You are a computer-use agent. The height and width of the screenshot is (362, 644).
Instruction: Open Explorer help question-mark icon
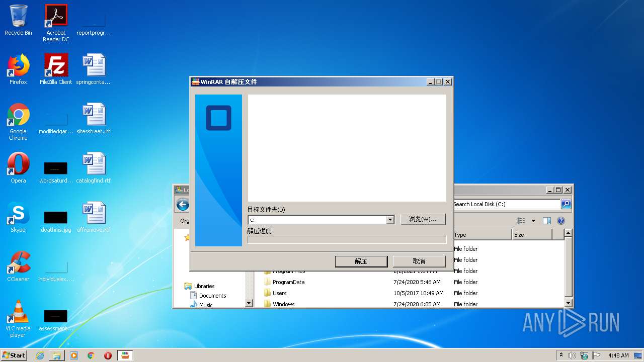[x=561, y=221]
